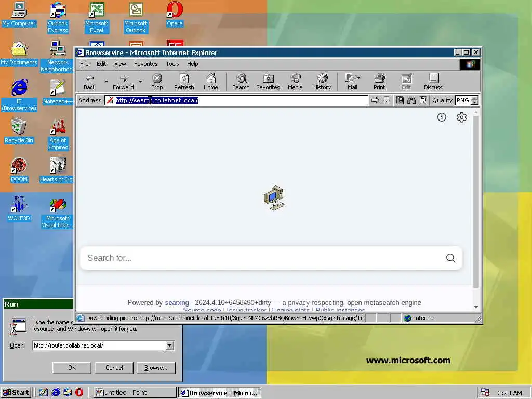This screenshot has width=532, height=399.
Task: Click the bookmark icon beside the Go arrow
Action: click(387, 100)
